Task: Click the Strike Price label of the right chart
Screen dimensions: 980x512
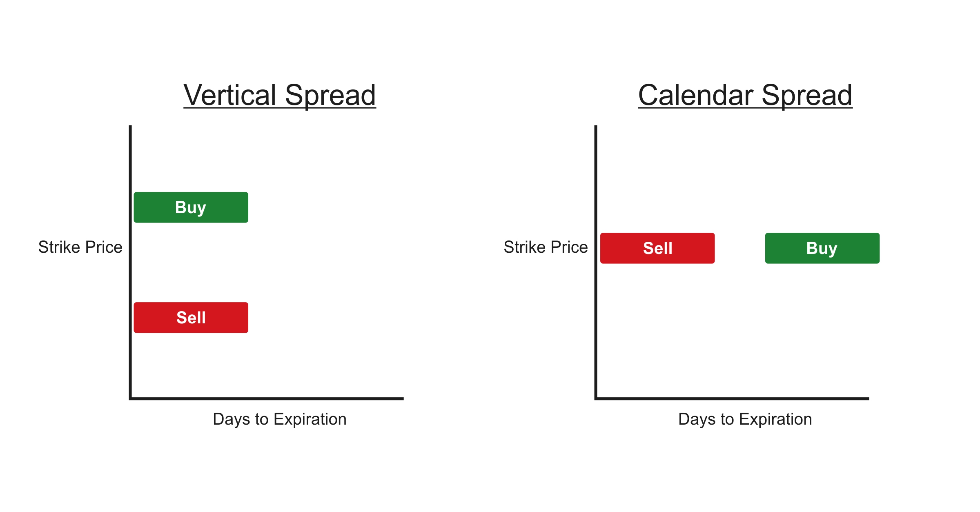Action: pos(546,247)
